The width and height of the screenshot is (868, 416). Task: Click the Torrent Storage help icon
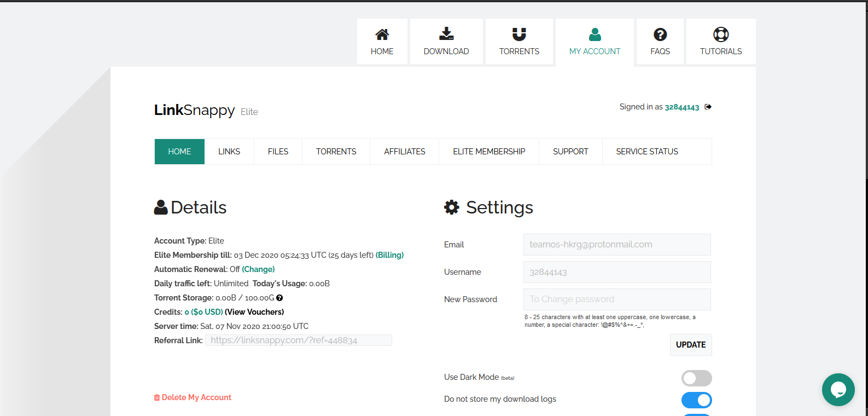[279, 298]
